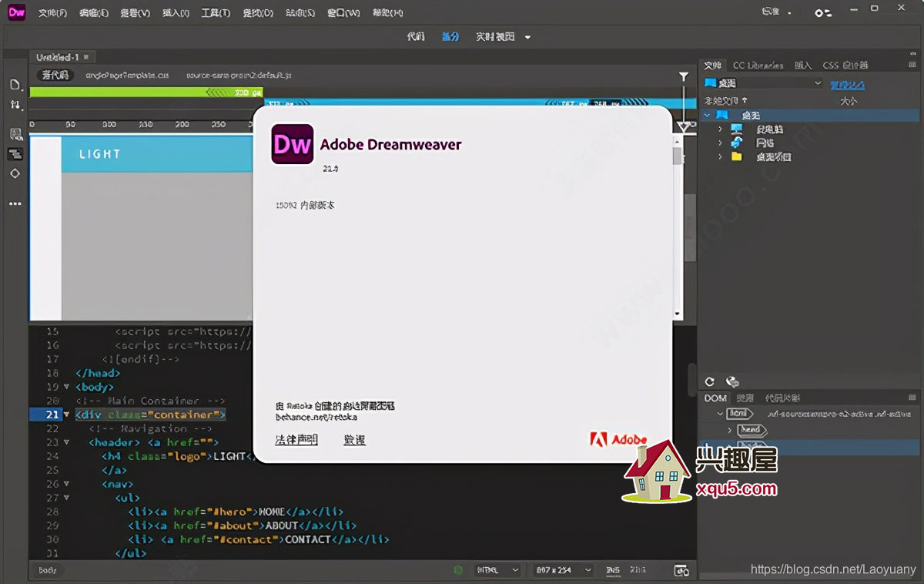The width and height of the screenshot is (924, 584).
Task: Toggle the highlighted Inspect icon in left toolbar
Action: [x=15, y=153]
